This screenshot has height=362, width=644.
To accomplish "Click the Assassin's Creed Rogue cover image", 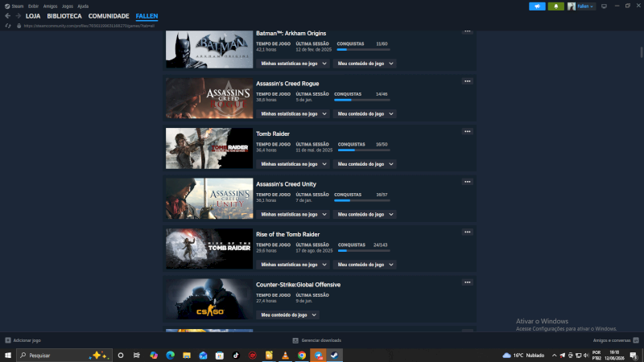I will click(209, 98).
